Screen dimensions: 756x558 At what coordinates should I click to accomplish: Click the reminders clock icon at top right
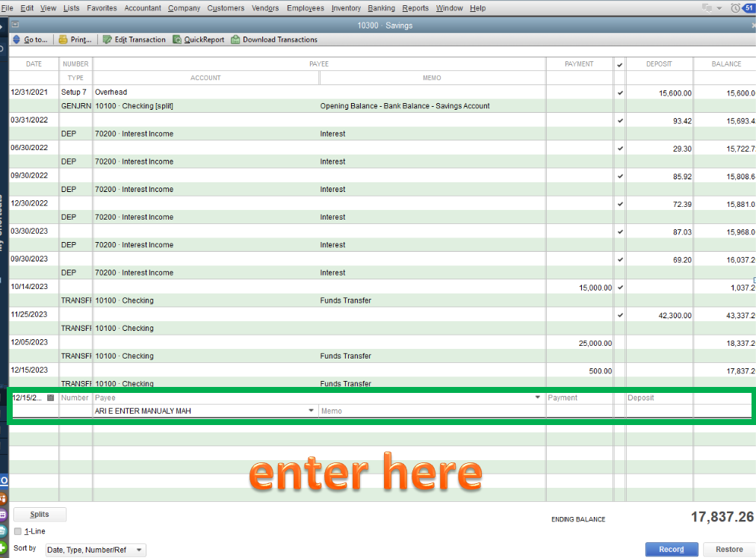(735, 8)
